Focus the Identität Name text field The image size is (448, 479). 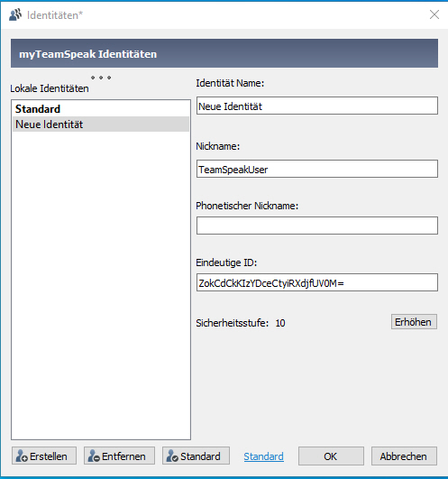(x=317, y=106)
